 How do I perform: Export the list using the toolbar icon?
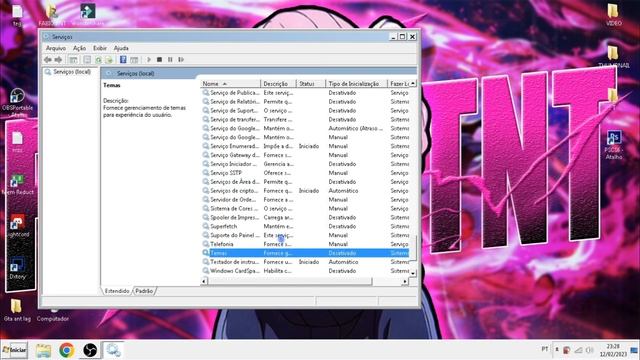coord(109,60)
